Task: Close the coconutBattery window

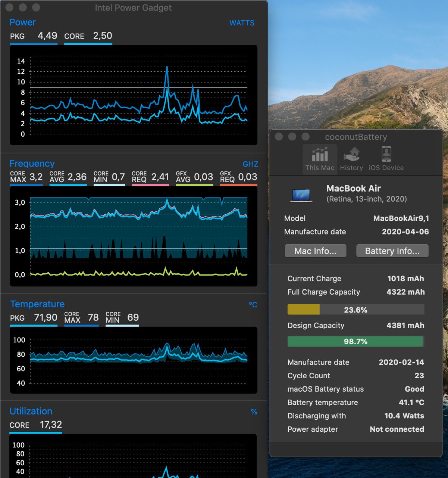Action: point(279,137)
